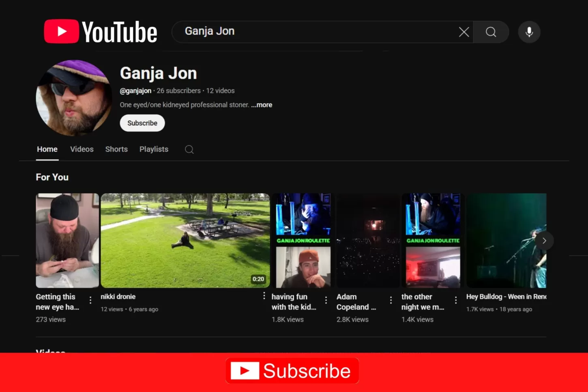Click the 0:20 duration badge
Image resolution: width=588 pixels, height=392 pixels.
click(258, 279)
